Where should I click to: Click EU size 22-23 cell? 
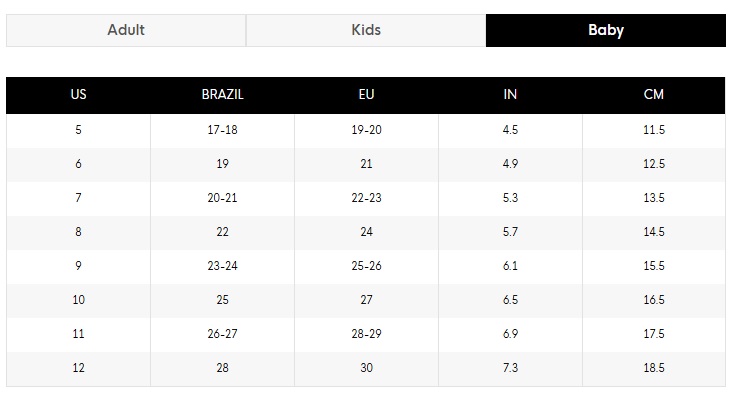(366, 198)
